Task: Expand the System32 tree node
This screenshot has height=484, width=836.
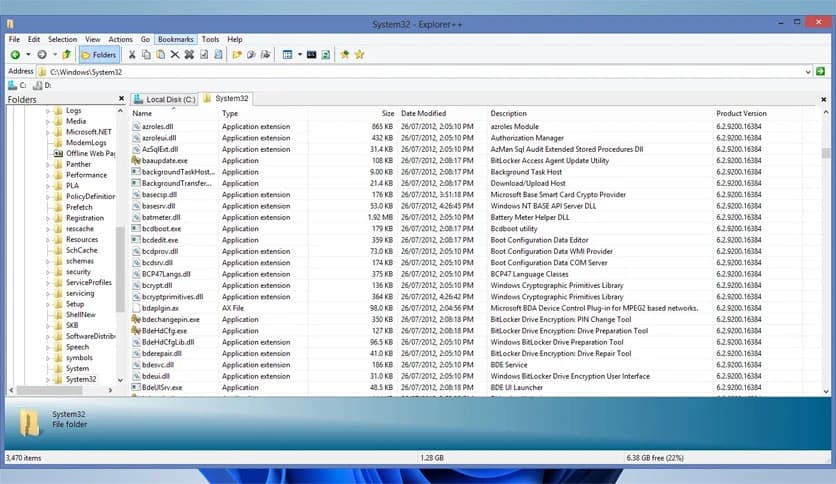Action: [x=47, y=380]
